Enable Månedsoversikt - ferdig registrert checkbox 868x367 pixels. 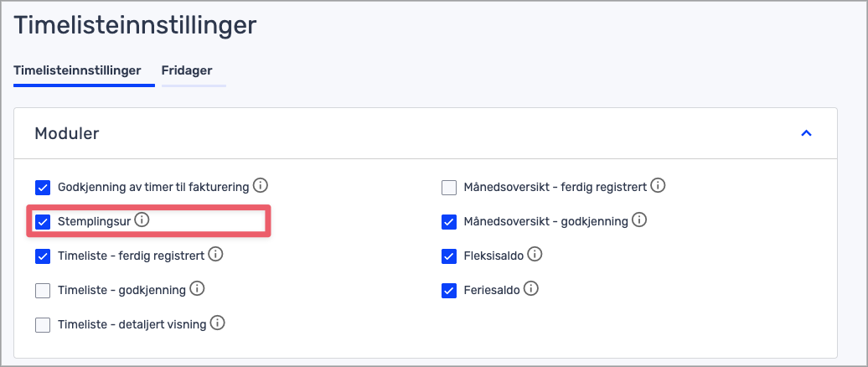(x=449, y=187)
